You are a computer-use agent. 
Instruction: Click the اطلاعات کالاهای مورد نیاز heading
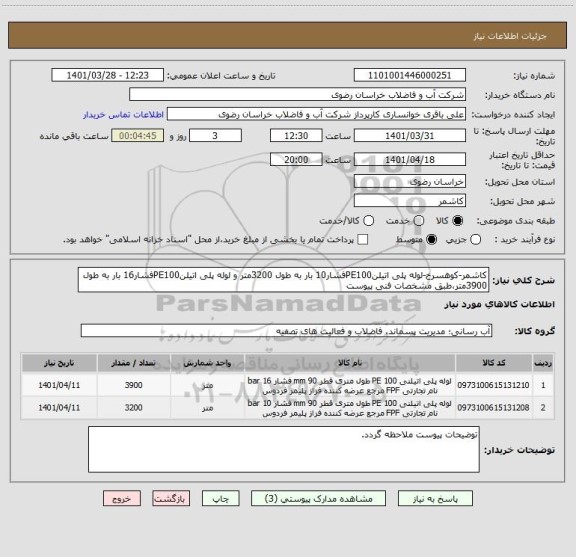(500, 305)
